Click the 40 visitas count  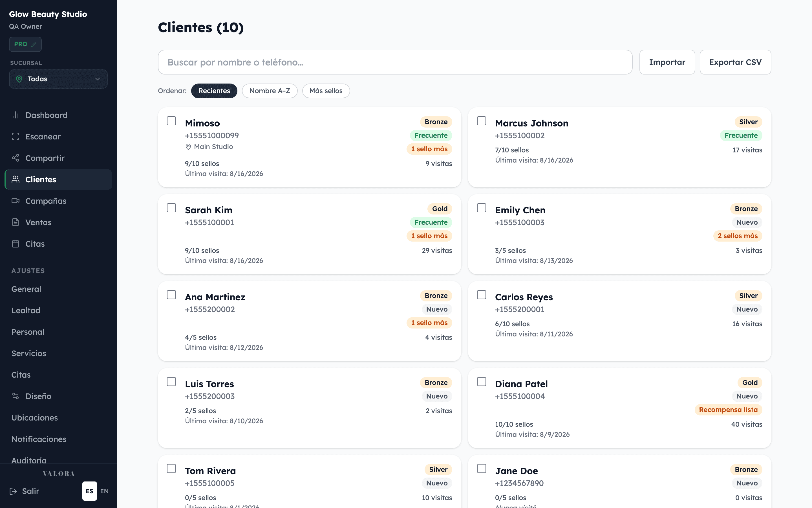pyautogui.click(x=747, y=425)
